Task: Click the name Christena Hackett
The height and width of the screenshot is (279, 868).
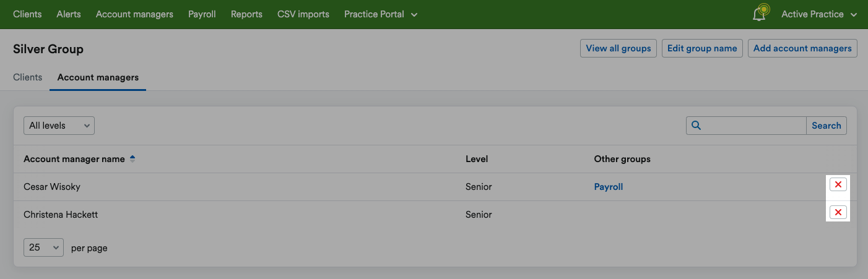Action: coord(61,215)
